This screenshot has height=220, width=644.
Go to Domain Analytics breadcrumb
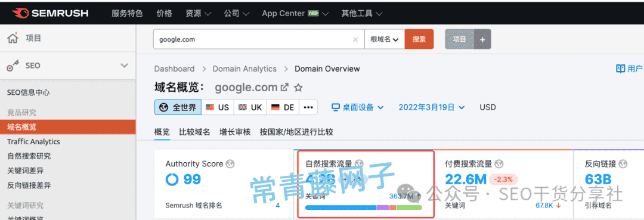(244, 69)
